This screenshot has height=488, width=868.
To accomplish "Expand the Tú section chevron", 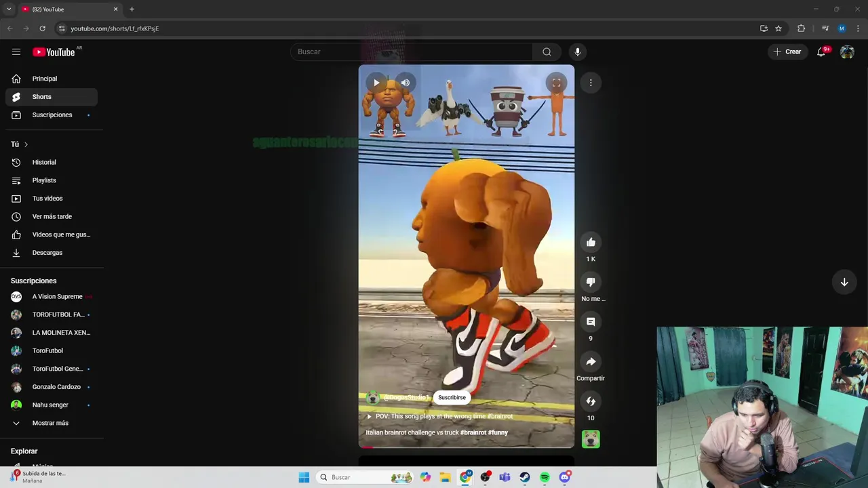I will tap(26, 144).
